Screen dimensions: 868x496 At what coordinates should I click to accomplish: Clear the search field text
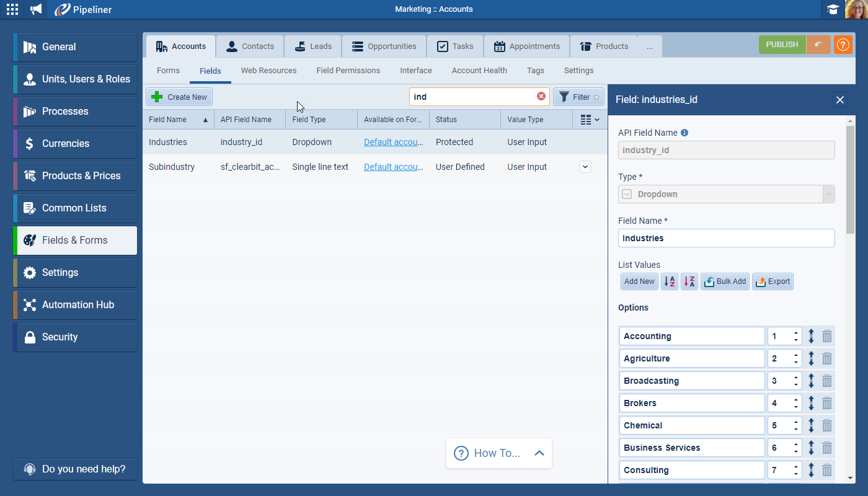(x=541, y=97)
